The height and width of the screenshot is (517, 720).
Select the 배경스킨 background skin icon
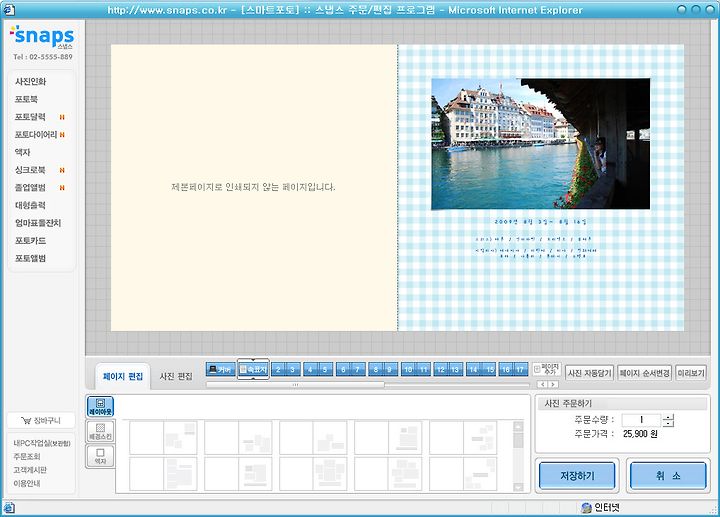click(100, 431)
